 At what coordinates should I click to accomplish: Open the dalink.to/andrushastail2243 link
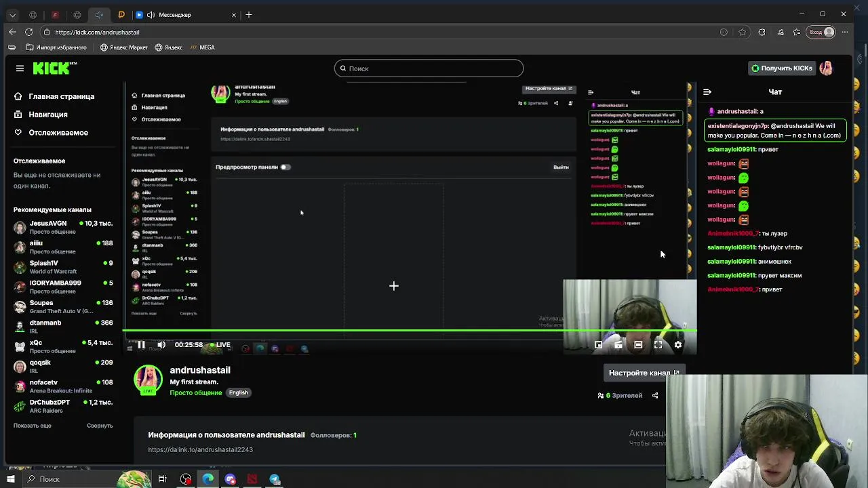coord(200,449)
